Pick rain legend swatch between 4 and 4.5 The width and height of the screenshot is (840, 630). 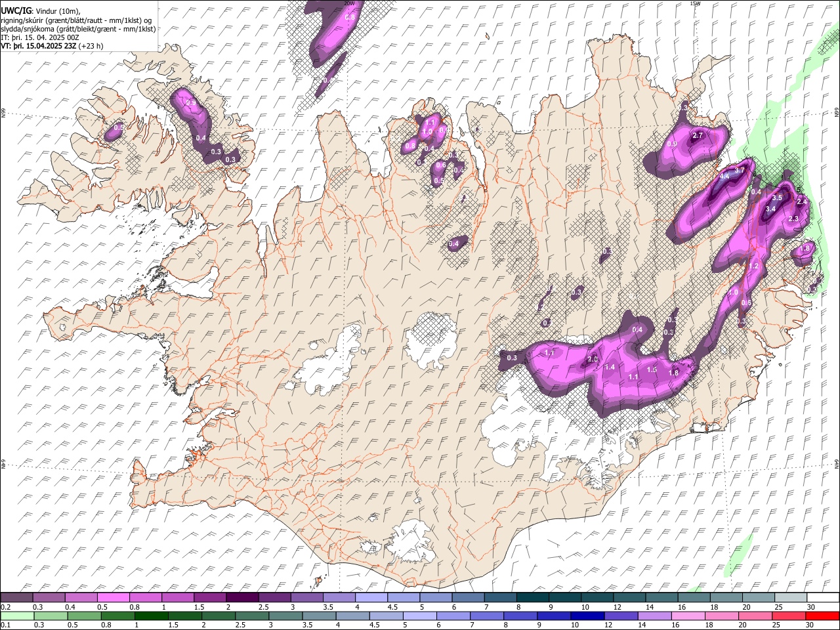[352, 616]
